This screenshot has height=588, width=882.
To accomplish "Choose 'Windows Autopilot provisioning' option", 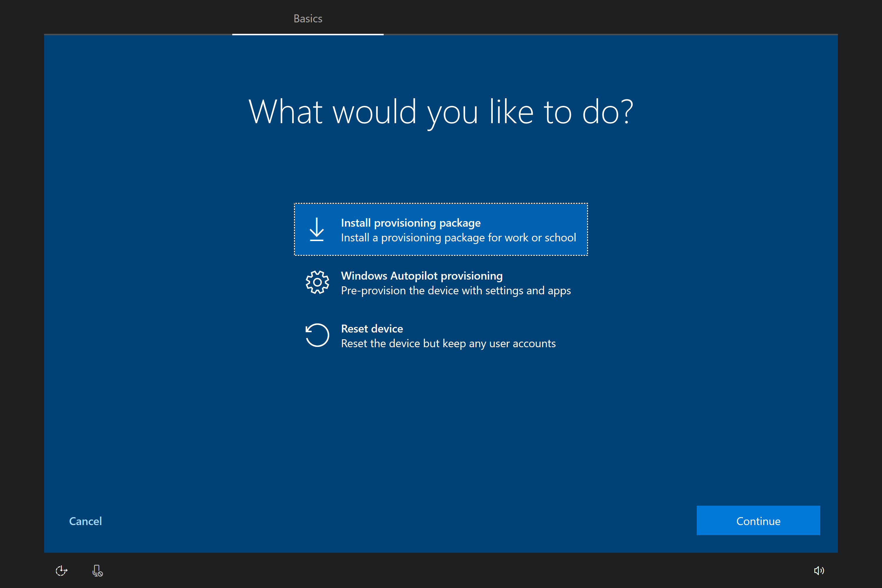I will [x=422, y=276].
